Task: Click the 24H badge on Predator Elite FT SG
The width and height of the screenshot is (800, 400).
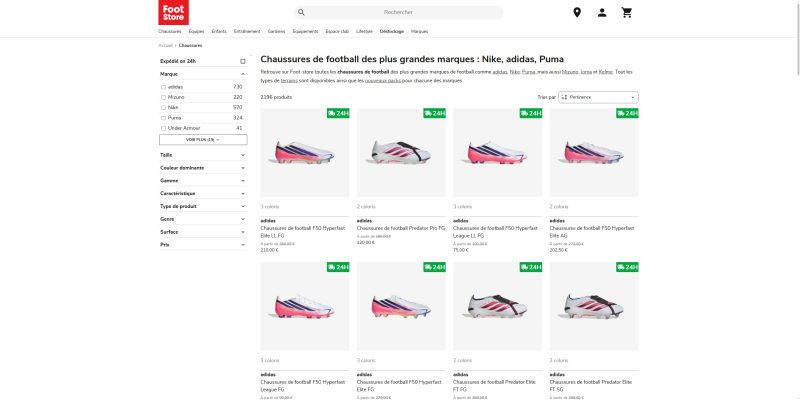Action: [x=627, y=267]
